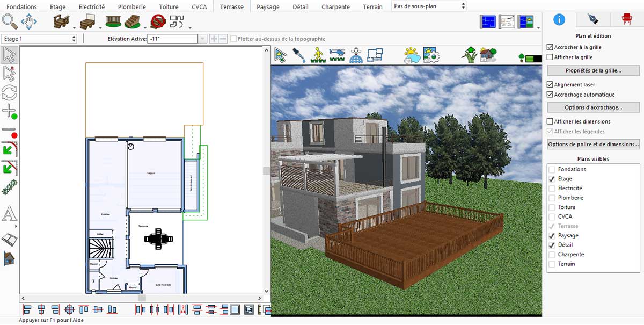The height and width of the screenshot is (325, 644).
Task: Switch to the Fondations tab
Action: tap(21, 7)
